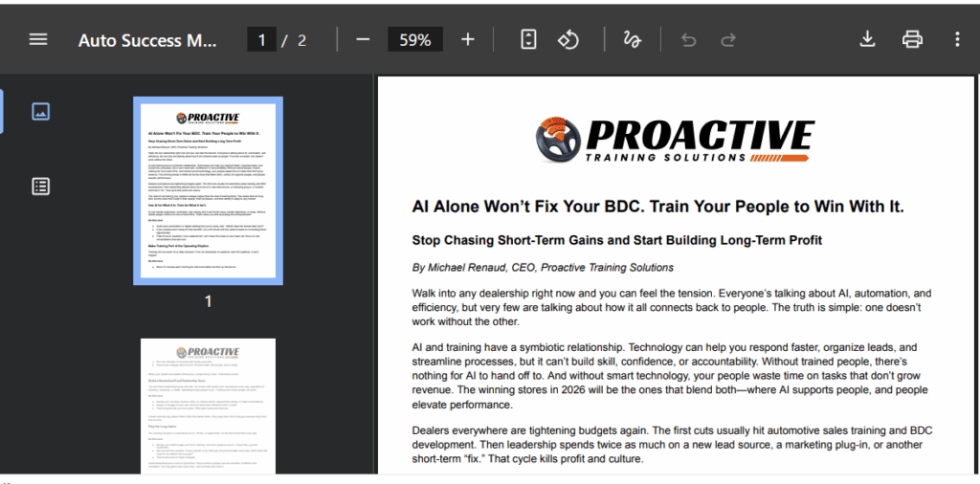
Task: Click the 59% zoom level field
Action: pos(414,40)
